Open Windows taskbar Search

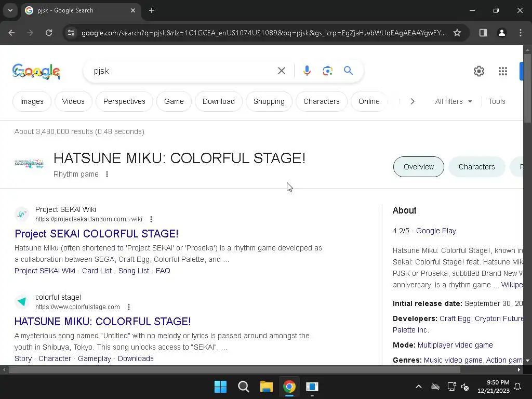coord(243,387)
